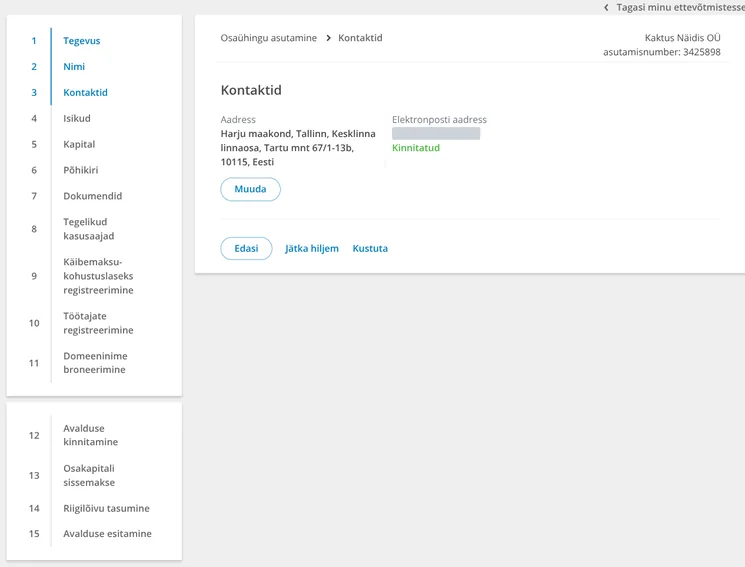Image resolution: width=745 pixels, height=567 pixels.
Task: Select Käibemaksukohustuslaseks registreerimine step
Action: [x=98, y=276]
